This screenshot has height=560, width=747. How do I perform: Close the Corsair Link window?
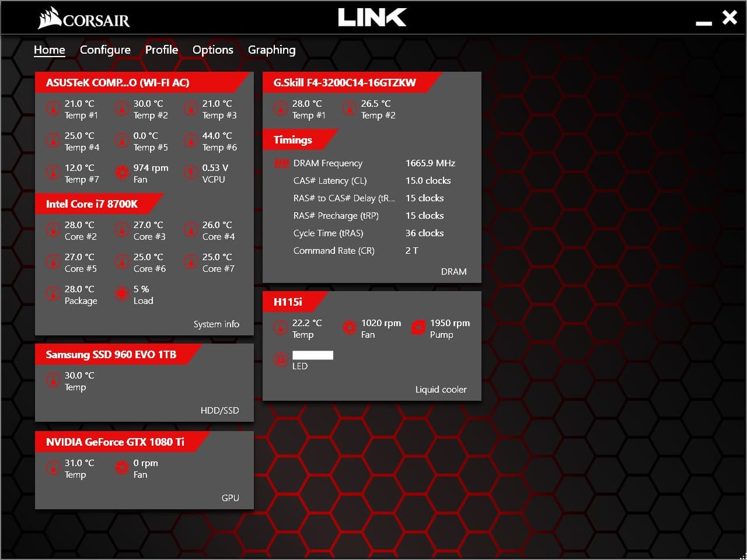click(729, 17)
